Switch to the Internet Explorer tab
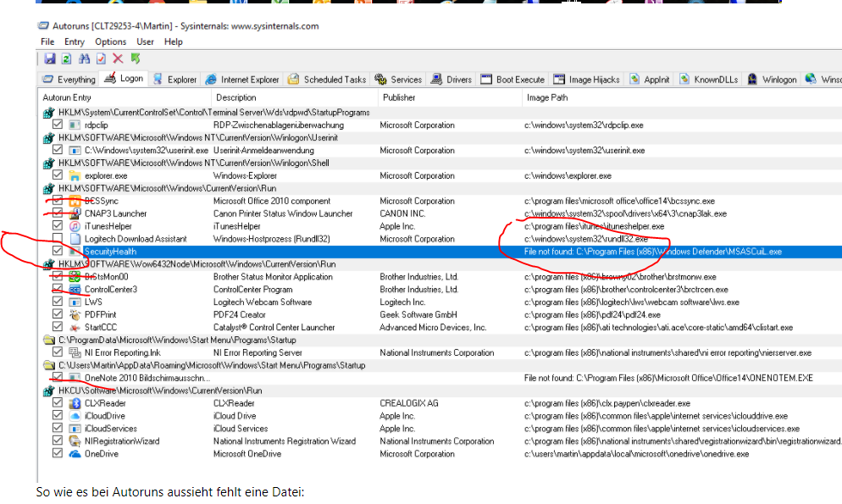The height and width of the screenshot is (504, 842). [x=243, y=80]
